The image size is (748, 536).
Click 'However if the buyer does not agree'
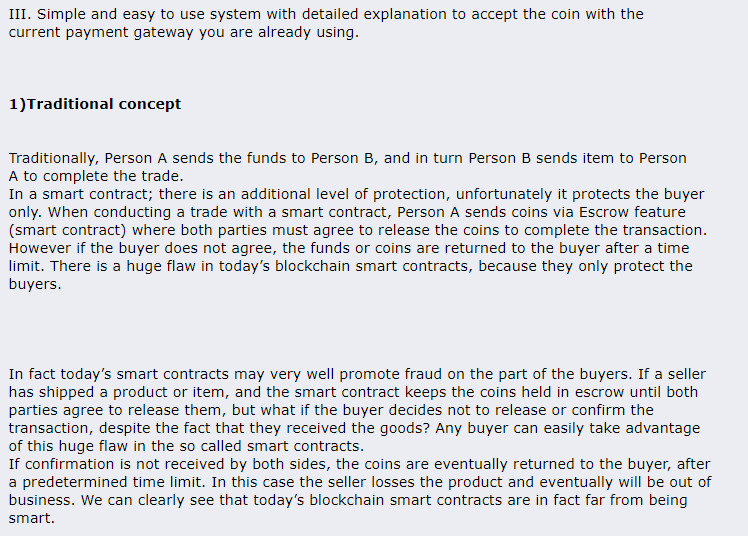pyautogui.click(x=143, y=248)
